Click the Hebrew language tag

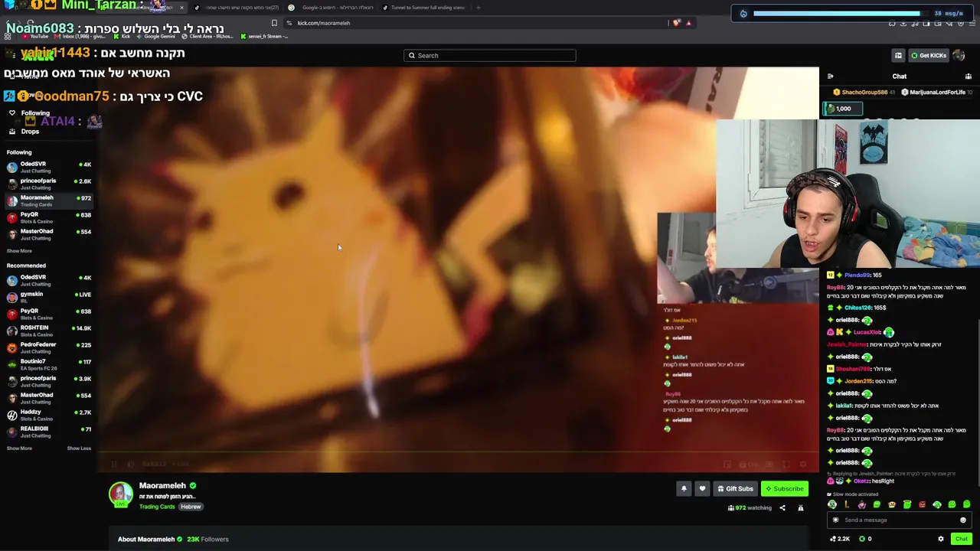[x=191, y=507]
